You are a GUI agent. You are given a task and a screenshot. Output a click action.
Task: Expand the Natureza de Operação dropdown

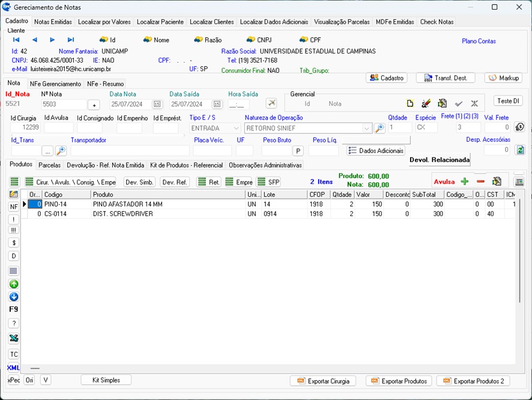point(367,128)
